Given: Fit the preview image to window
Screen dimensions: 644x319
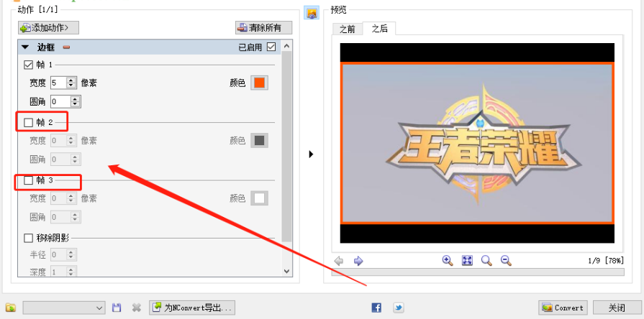Looking at the screenshot, I should pos(467,261).
